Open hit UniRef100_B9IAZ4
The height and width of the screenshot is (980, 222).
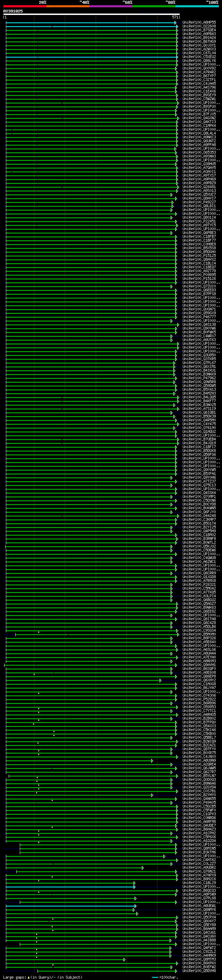click(199, 38)
